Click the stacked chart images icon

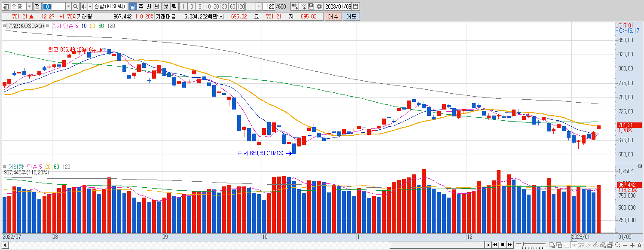tap(610, 245)
